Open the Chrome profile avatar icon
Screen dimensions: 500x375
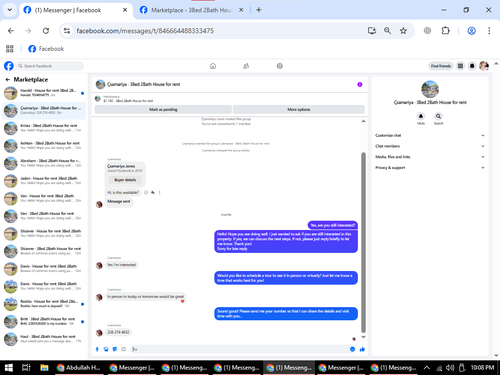click(x=471, y=31)
